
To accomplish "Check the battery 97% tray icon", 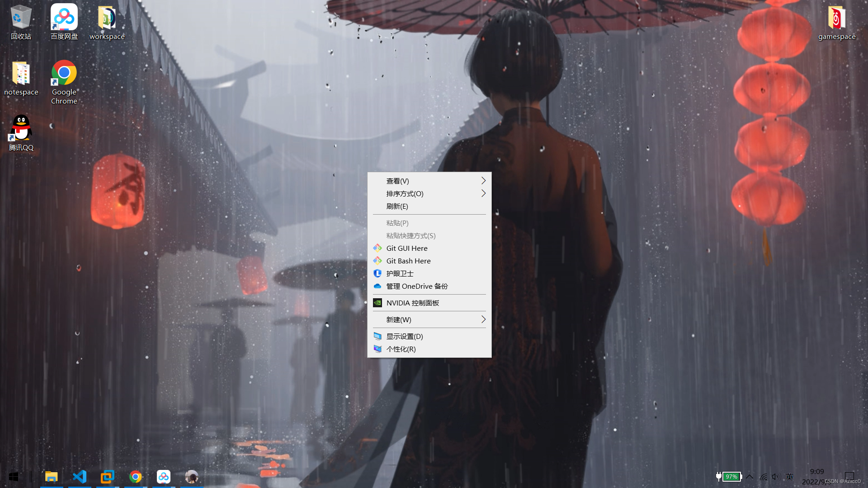I will click(x=729, y=477).
